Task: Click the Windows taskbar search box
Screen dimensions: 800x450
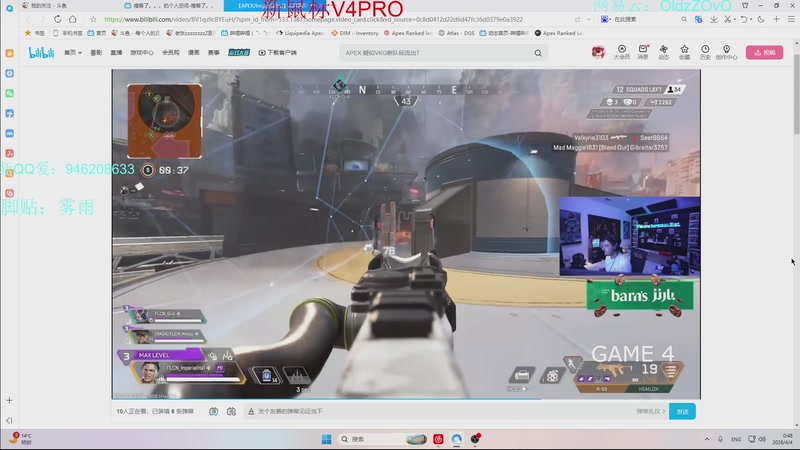Action: click(x=381, y=439)
